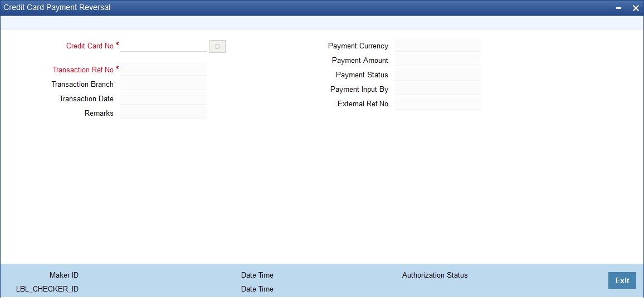This screenshot has height=301, width=644.
Task: Minimize the Credit Card Payment Reversal window
Action: tap(618, 8)
